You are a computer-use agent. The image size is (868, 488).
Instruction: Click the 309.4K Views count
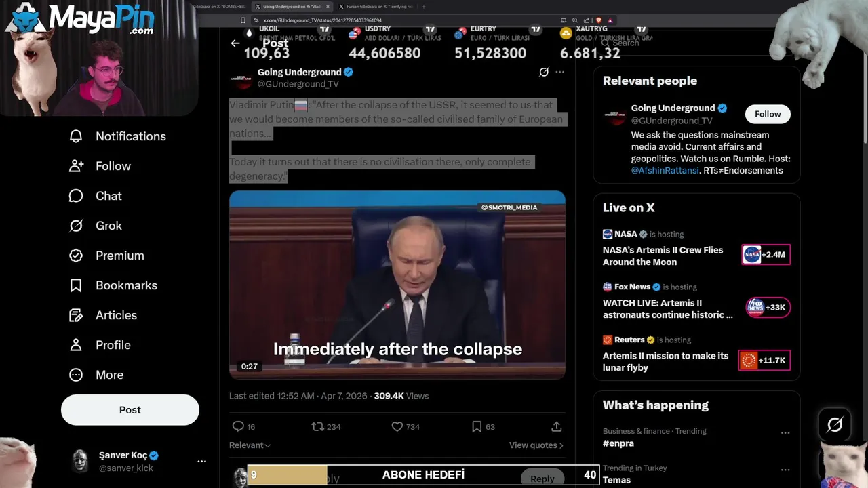coord(401,396)
